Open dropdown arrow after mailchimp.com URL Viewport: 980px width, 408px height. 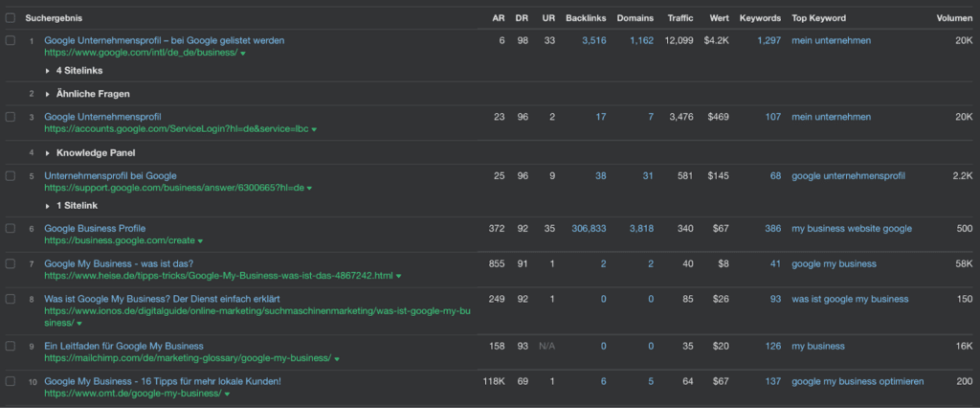tap(336, 359)
